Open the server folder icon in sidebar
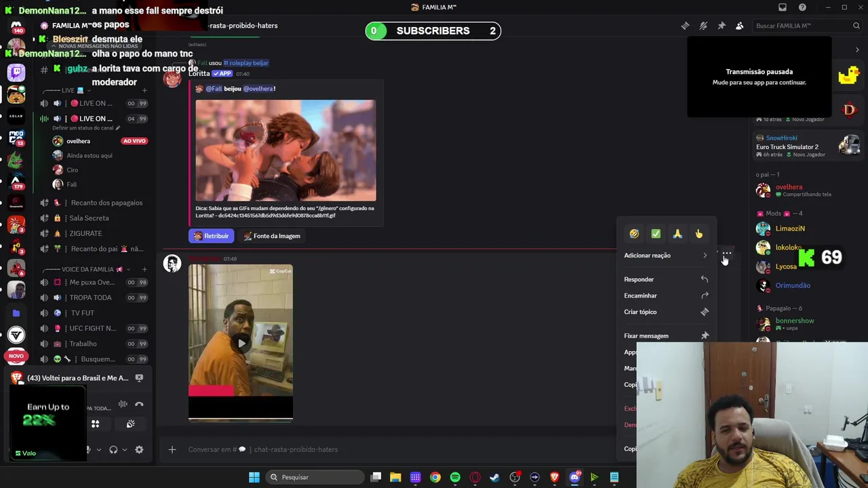This screenshot has height=488, width=868. tap(16, 313)
